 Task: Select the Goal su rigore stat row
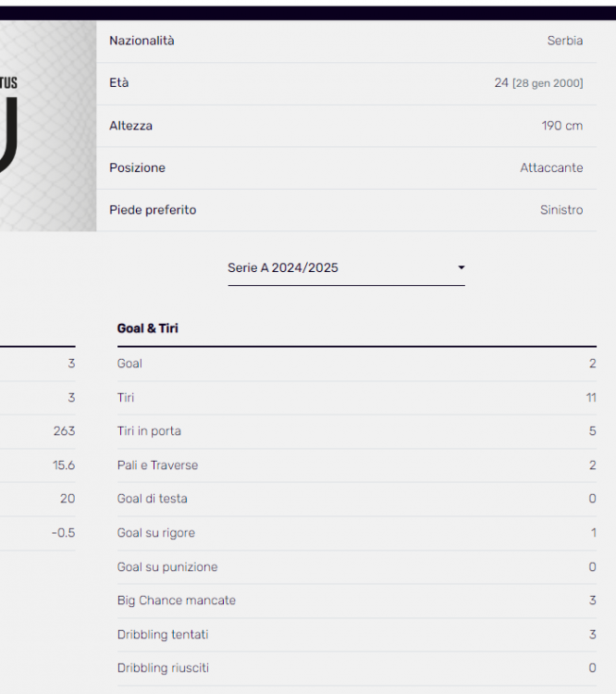(356, 533)
